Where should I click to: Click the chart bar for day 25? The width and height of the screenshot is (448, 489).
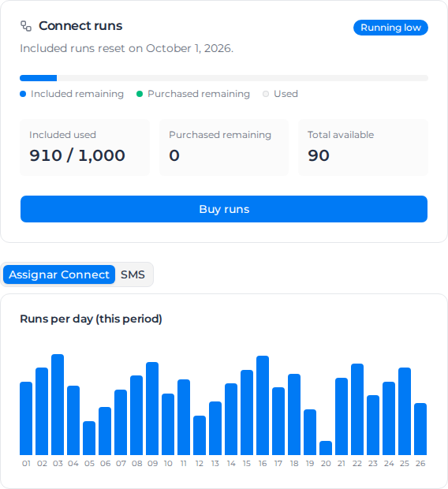click(405, 412)
